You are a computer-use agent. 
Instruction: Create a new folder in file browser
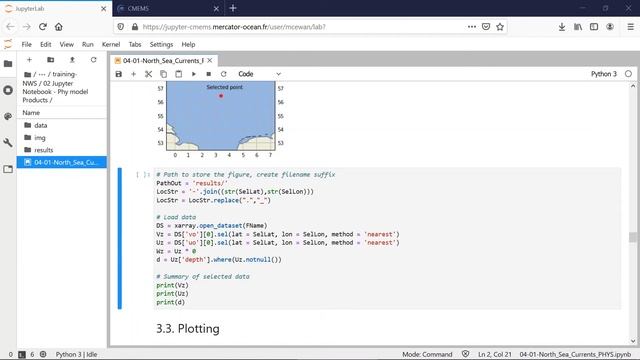(51, 60)
